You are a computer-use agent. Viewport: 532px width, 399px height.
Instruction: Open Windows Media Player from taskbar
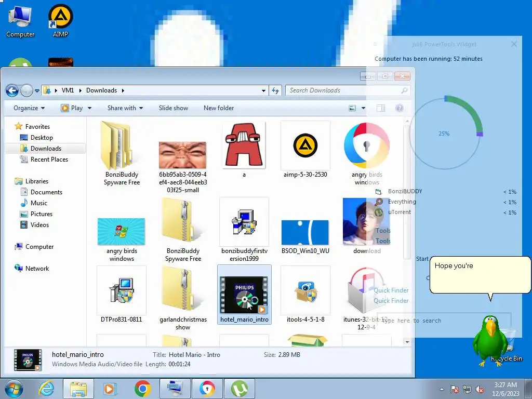(x=110, y=389)
